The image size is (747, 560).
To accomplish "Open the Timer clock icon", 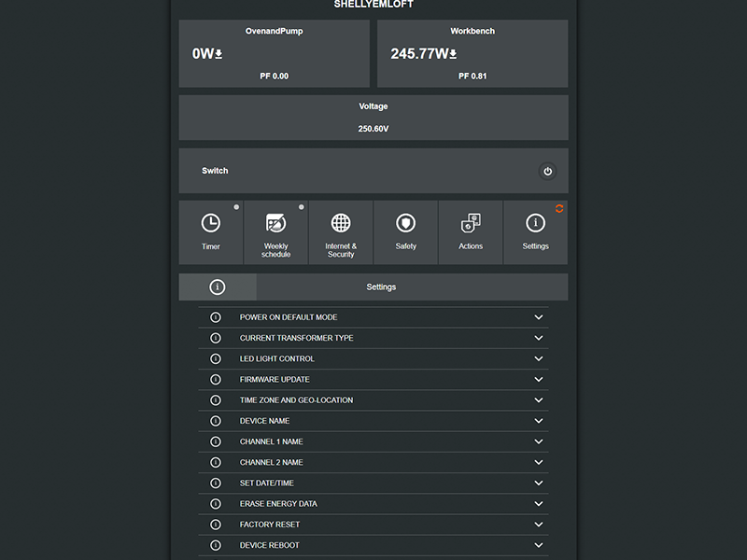I will tap(211, 223).
